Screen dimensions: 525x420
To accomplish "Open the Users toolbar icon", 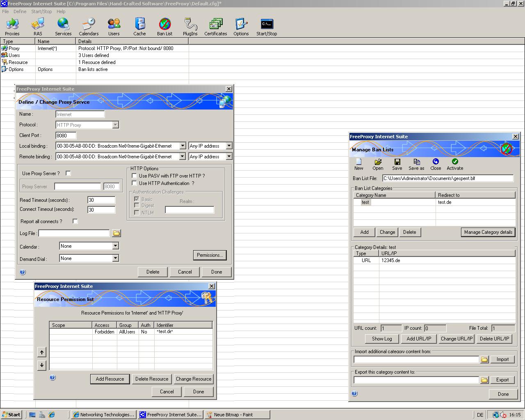I will [x=114, y=27].
